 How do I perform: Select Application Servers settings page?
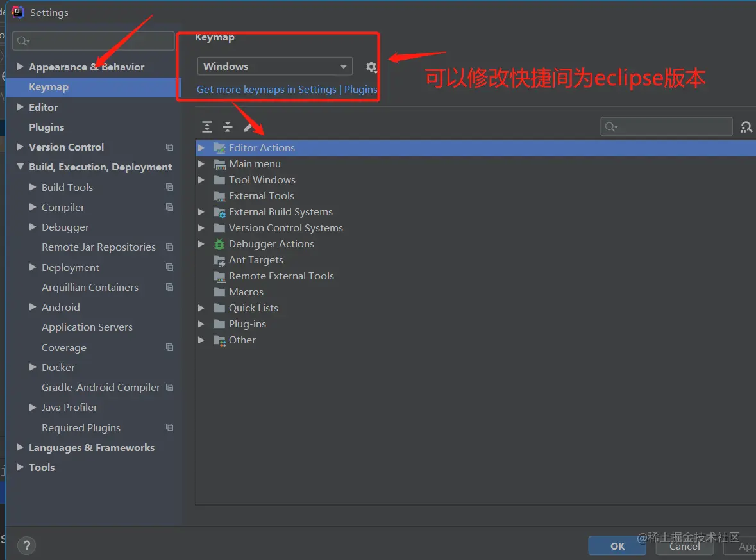pos(87,327)
